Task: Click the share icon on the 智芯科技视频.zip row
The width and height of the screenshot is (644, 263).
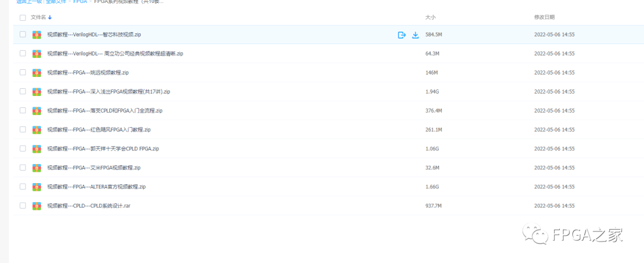Action: pos(402,35)
